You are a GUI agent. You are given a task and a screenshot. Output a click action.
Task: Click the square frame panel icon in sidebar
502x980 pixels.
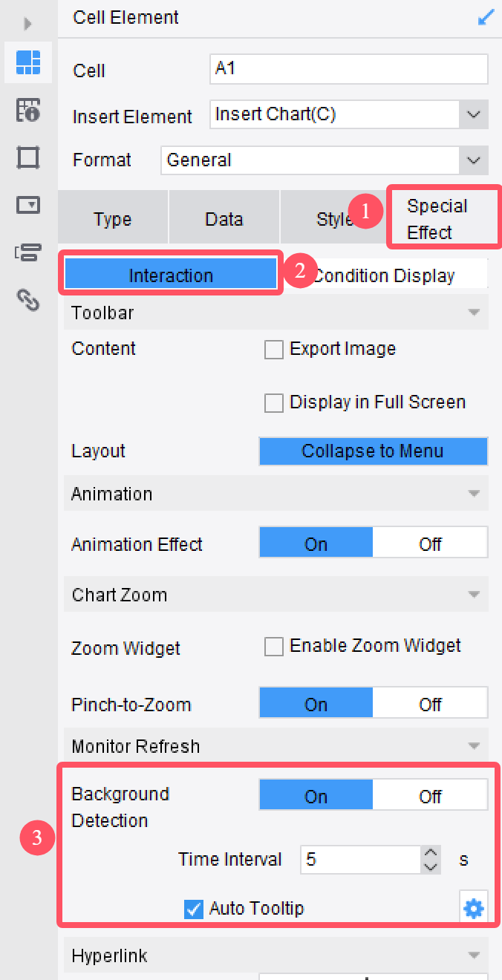click(27, 157)
